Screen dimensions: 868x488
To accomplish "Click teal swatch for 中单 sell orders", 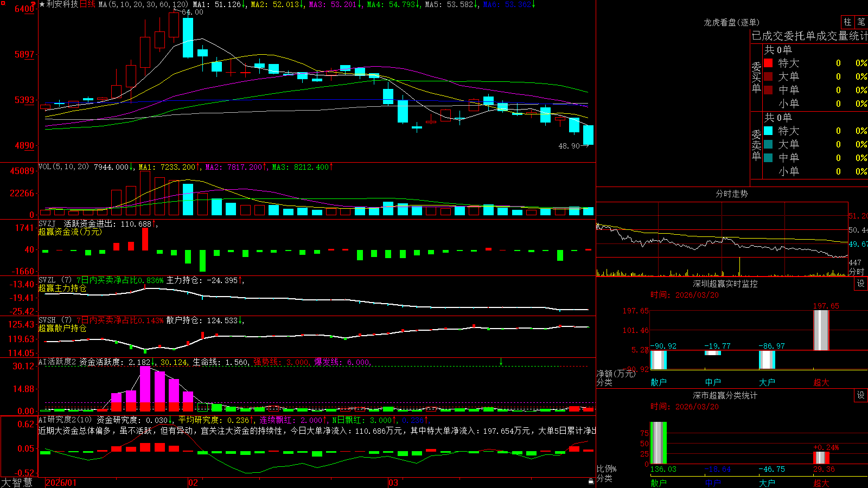I will [x=768, y=158].
